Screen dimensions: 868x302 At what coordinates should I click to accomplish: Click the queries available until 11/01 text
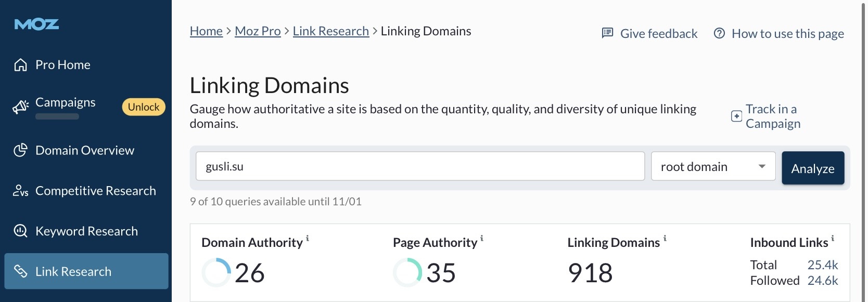coord(276,202)
